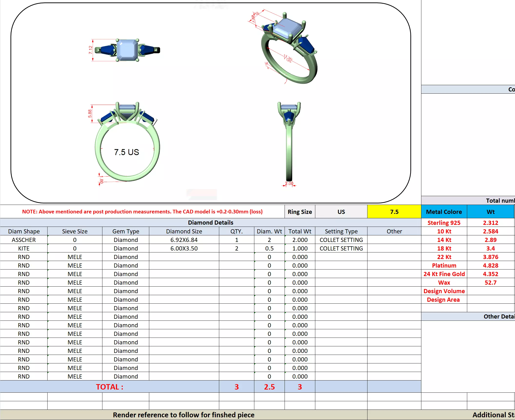Click the Diamond Details header

click(x=210, y=222)
